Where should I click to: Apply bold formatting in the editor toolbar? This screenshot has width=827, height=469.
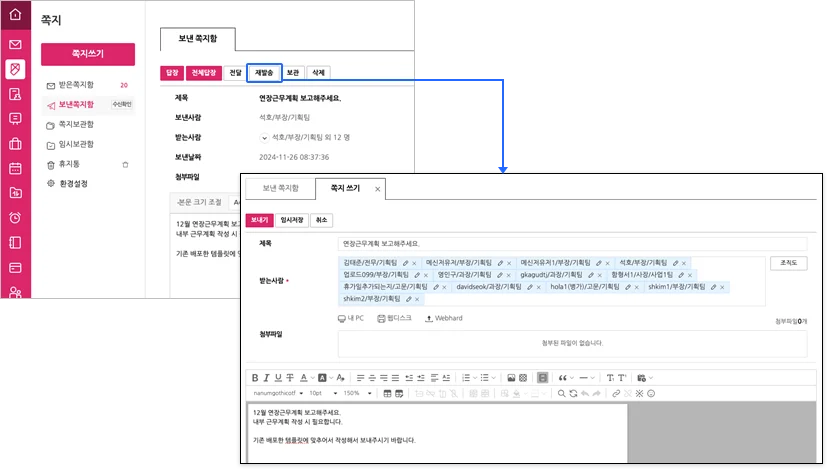pos(254,378)
